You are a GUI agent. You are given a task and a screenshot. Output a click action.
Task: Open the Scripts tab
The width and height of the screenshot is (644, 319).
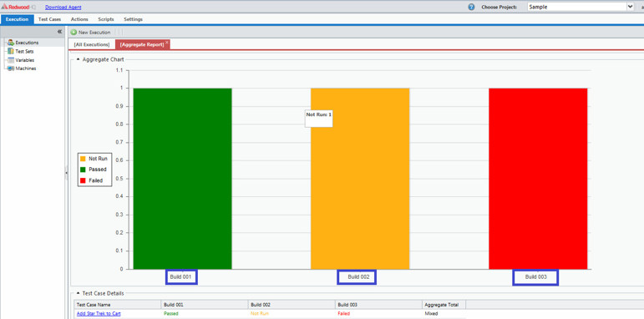[x=106, y=19]
